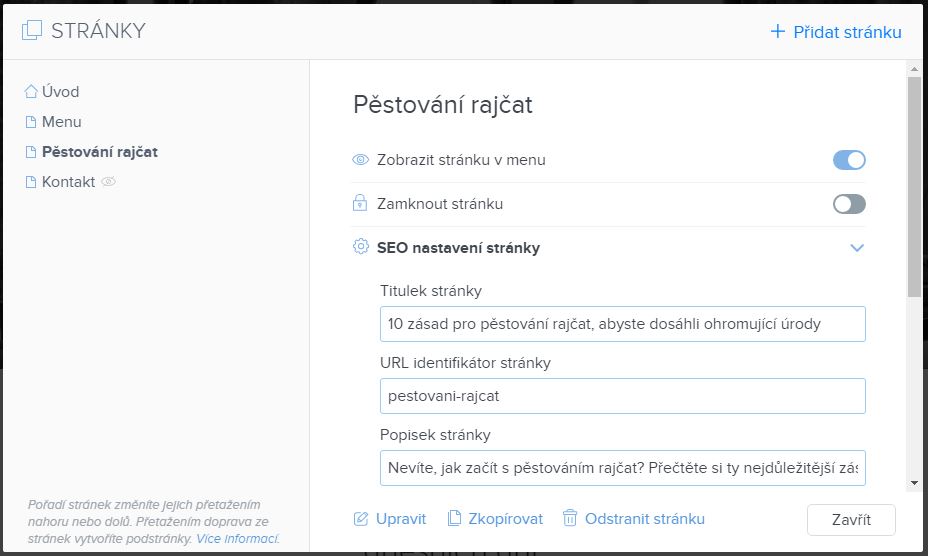Screen dimensions: 928x556
Task: Click the SEO nastavení stránky heading
Action: [458, 248]
